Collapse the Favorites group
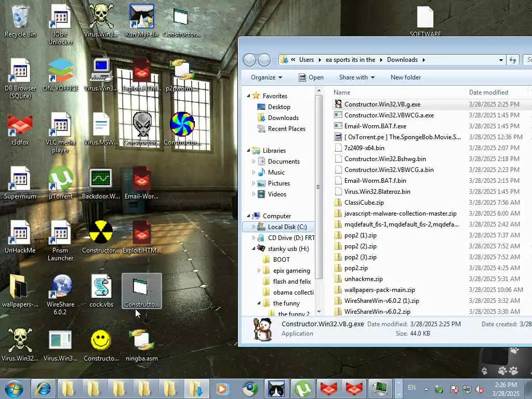Screen dimensions: 532x399 248,96
